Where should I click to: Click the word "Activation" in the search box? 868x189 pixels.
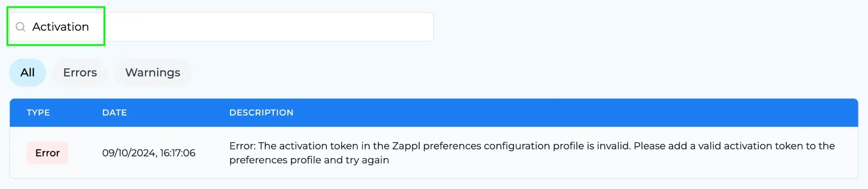point(60,27)
